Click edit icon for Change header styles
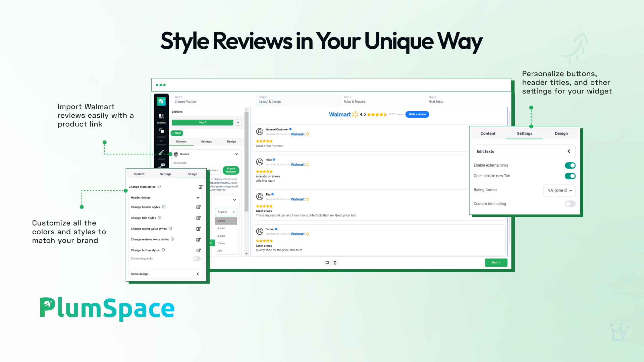The height and width of the screenshot is (362, 644). (x=199, y=207)
